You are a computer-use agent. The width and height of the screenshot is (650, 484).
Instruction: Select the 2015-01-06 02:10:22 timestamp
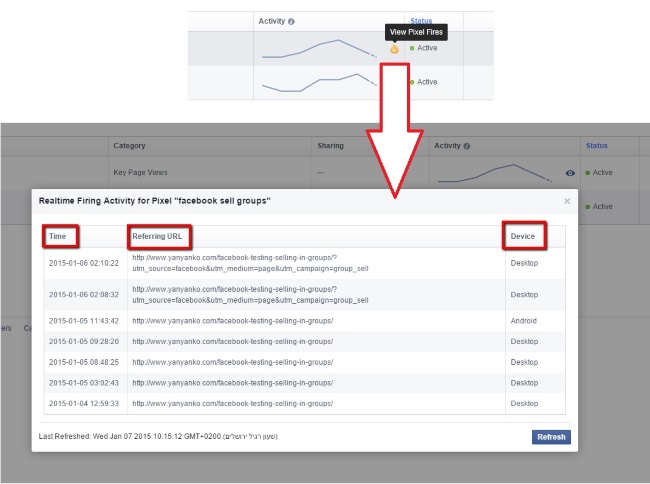point(84,263)
